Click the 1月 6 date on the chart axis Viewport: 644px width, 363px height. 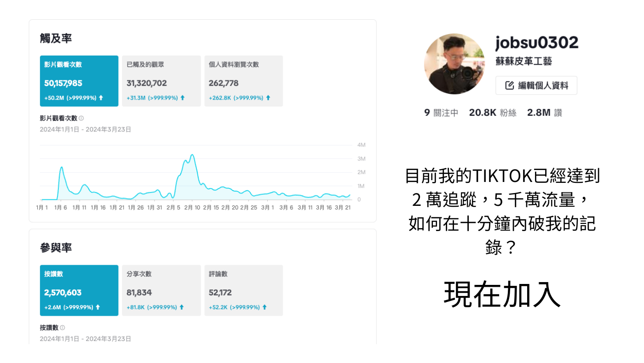click(60, 208)
